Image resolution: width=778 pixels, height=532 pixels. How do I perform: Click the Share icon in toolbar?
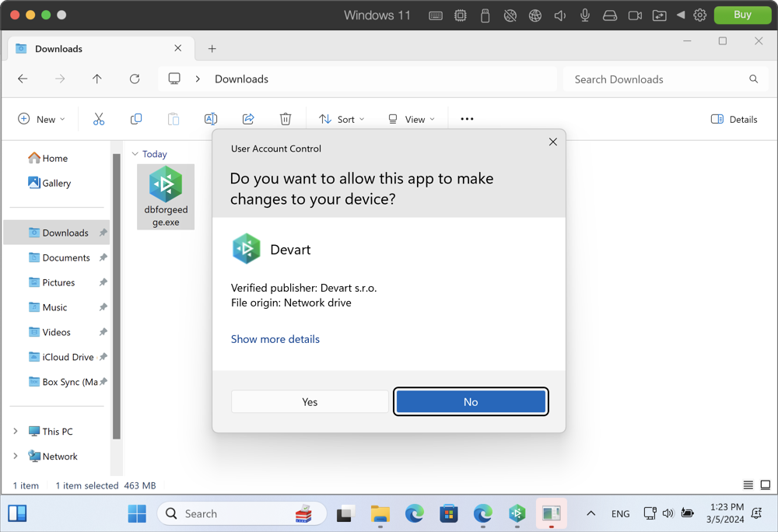click(x=248, y=119)
